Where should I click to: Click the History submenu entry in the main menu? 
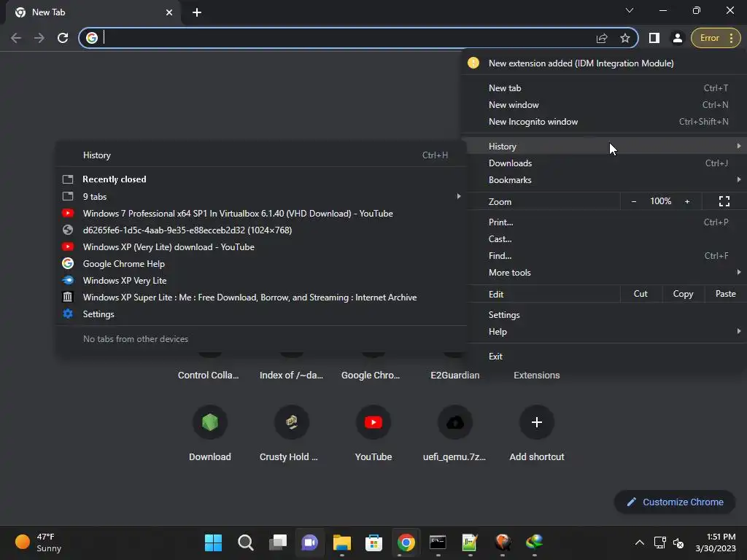tap(606, 146)
